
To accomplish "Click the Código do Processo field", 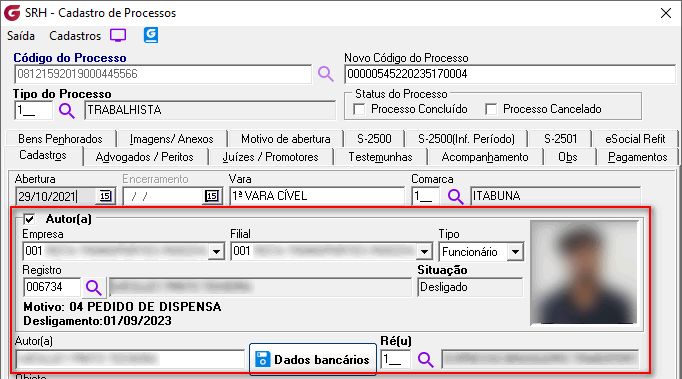I will point(163,74).
